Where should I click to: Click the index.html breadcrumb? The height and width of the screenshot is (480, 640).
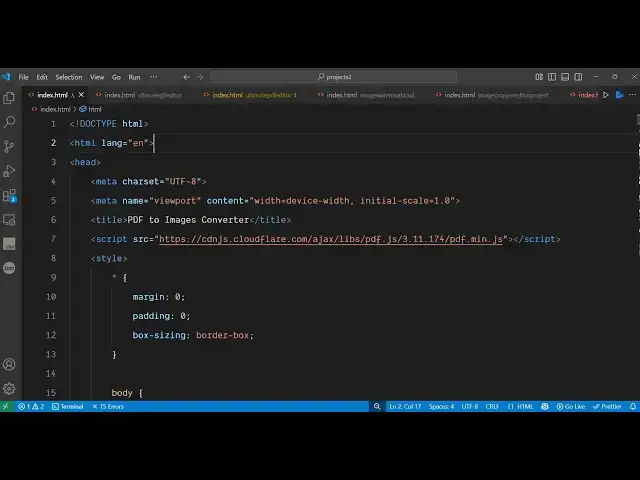[x=51, y=109]
